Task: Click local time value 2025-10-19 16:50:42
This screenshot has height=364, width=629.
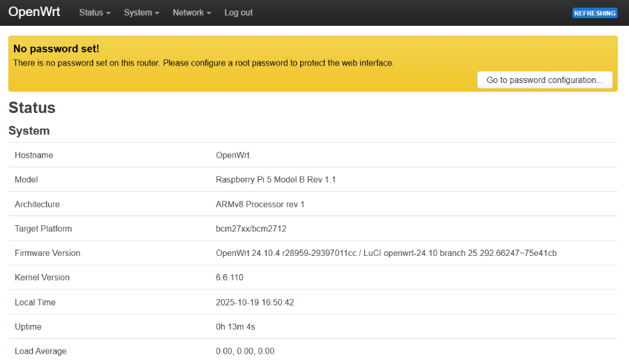Action: (255, 302)
